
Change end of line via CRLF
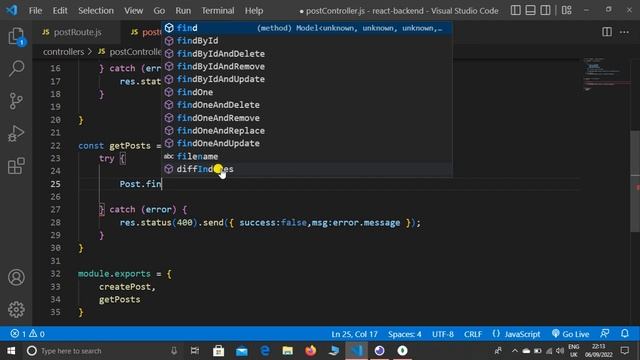click(x=473, y=334)
